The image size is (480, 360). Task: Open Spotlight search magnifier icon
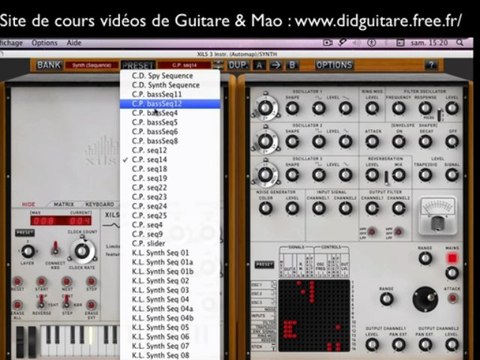pos(460,43)
